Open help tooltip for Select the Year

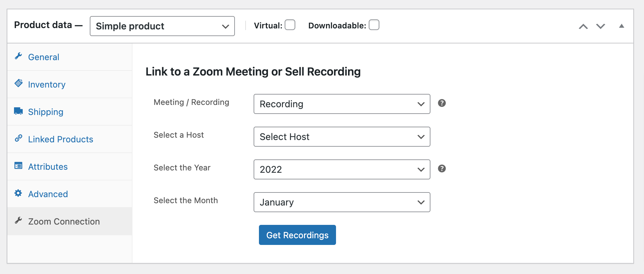point(442,168)
